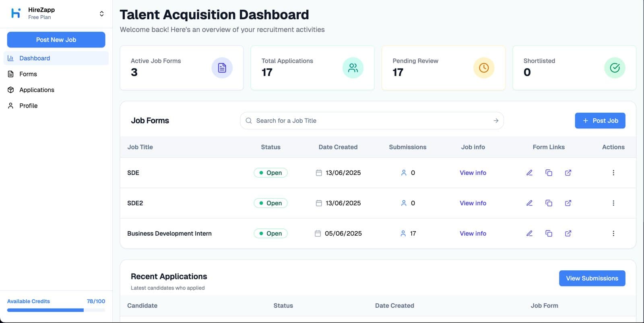Expand the HireZapp workspace switcher chevron
644x323 pixels.
click(x=101, y=14)
